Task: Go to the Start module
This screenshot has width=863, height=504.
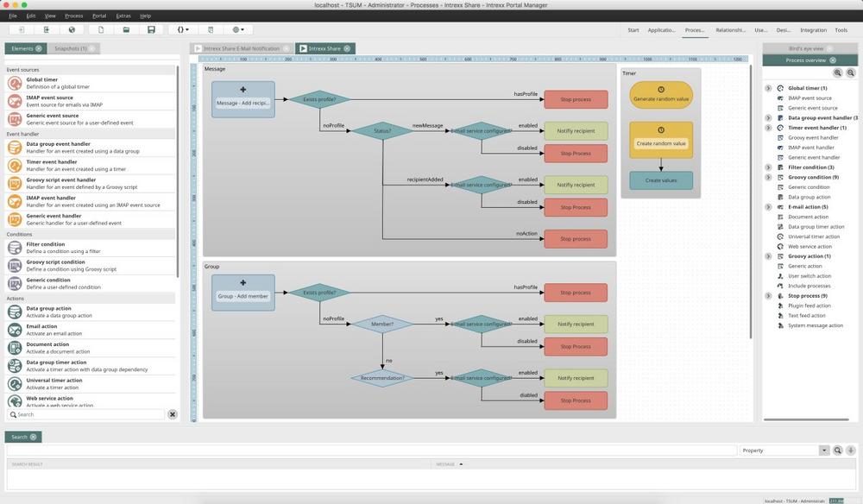Action: [633, 30]
